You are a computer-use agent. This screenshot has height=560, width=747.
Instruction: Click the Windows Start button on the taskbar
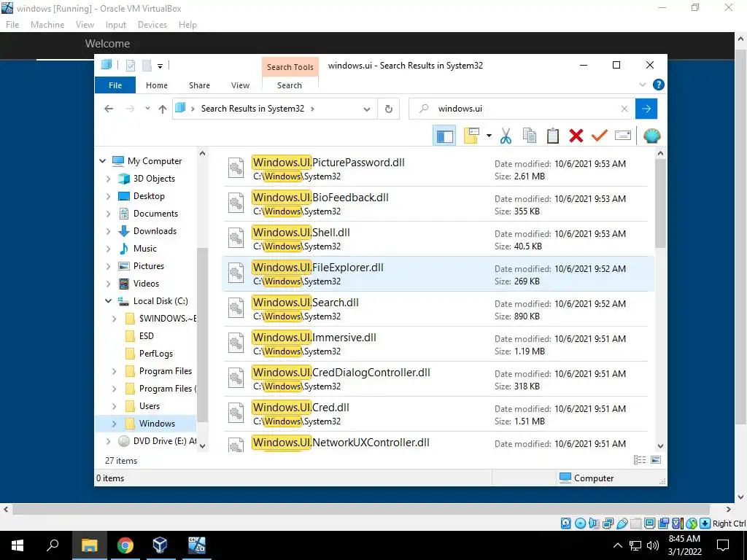18,545
